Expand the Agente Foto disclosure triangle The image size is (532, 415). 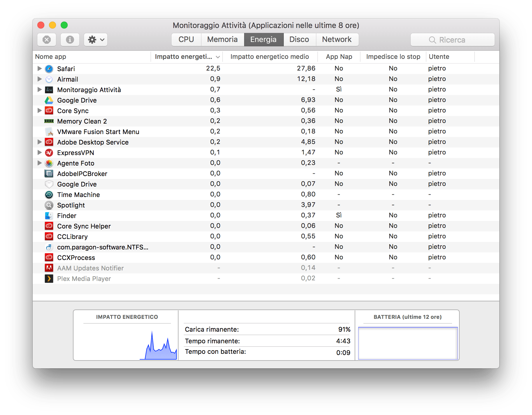[x=40, y=163]
